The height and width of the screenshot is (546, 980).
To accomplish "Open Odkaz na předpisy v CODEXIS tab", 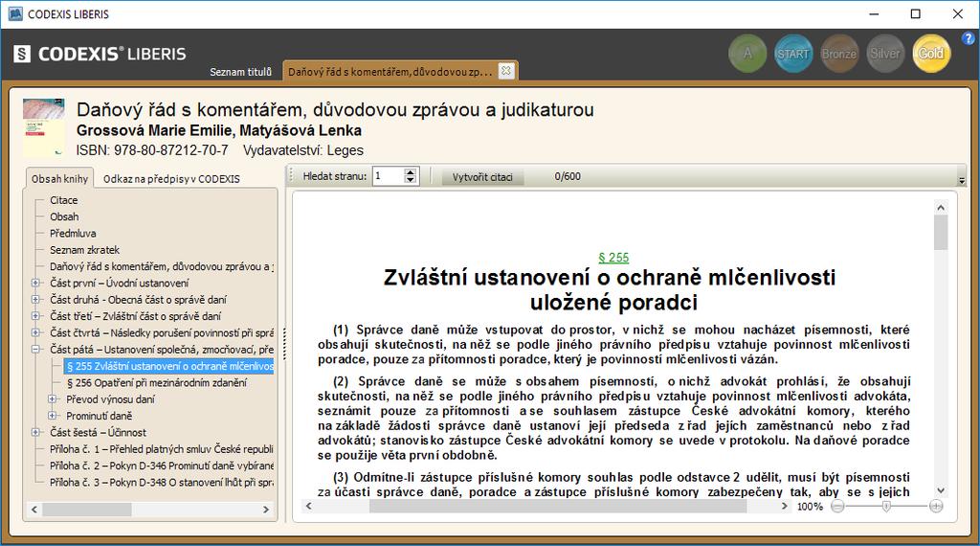I will pos(171,179).
